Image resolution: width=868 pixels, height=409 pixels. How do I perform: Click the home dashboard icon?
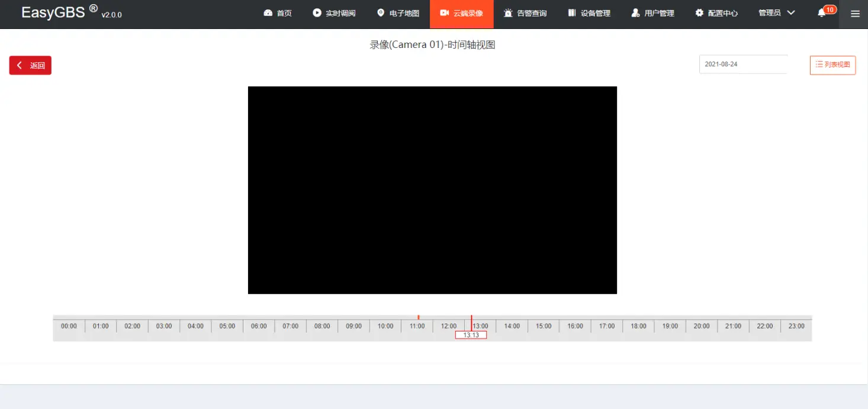click(x=268, y=13)
